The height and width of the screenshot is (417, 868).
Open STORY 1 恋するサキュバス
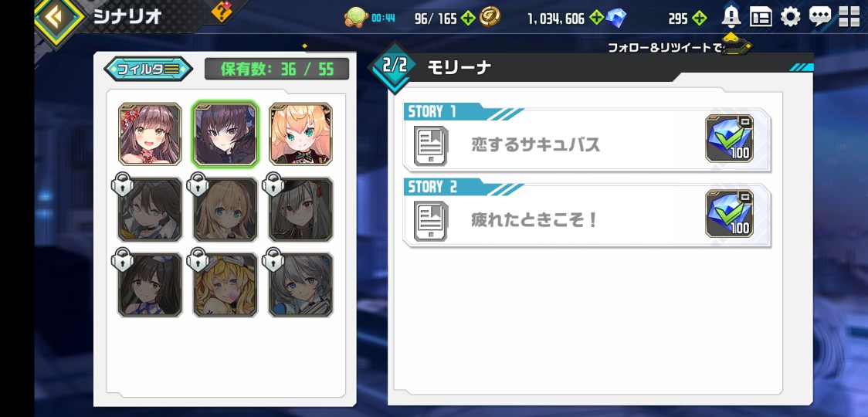pos(587,137)
